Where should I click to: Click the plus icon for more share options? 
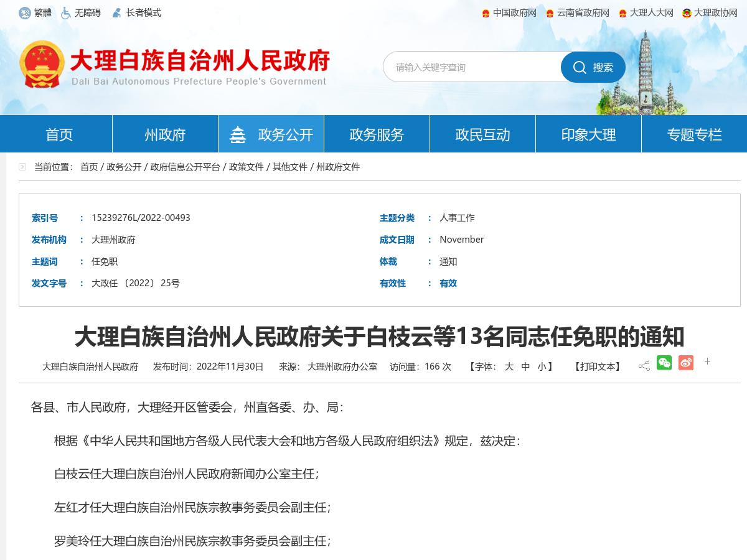pos(707,362)
